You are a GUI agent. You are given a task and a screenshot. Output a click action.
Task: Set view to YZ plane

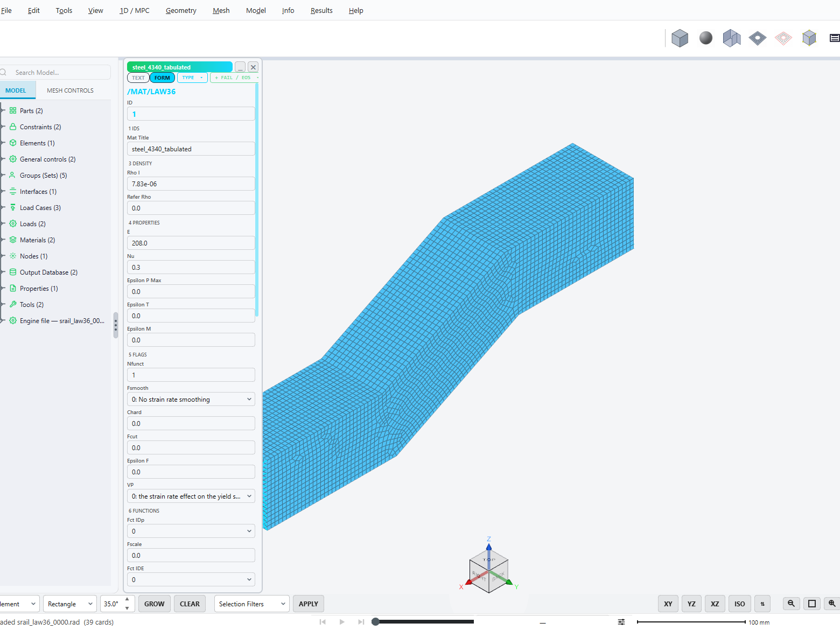(691, 604)
